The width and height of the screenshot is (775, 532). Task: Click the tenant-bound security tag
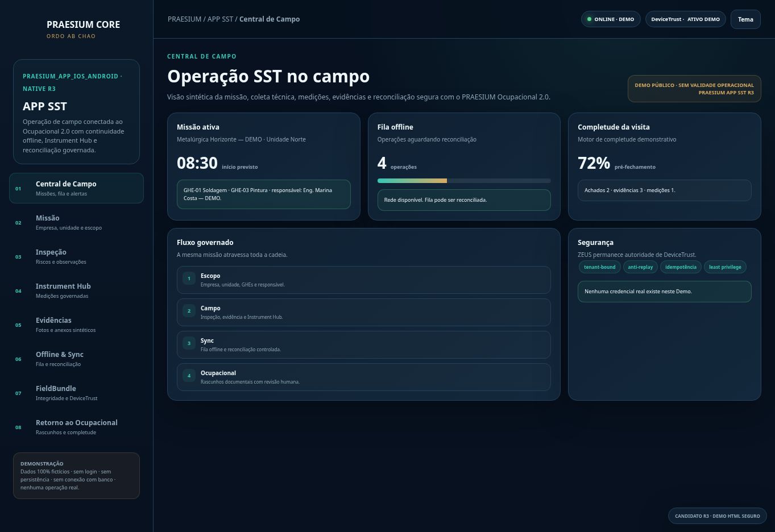[599, 267]
